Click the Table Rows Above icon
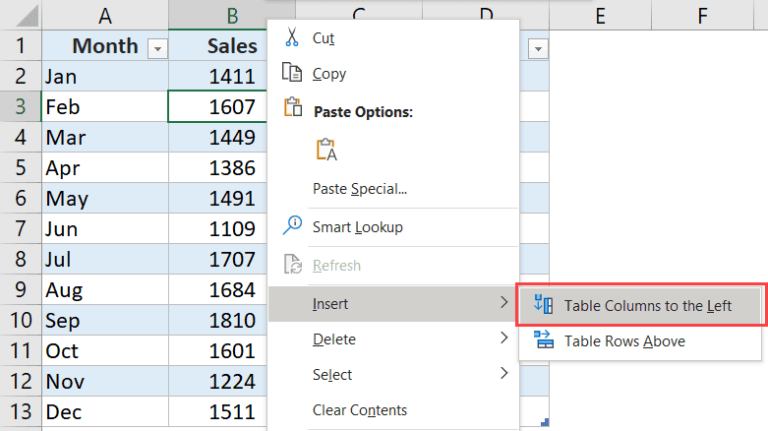 (x=544, y=341)
